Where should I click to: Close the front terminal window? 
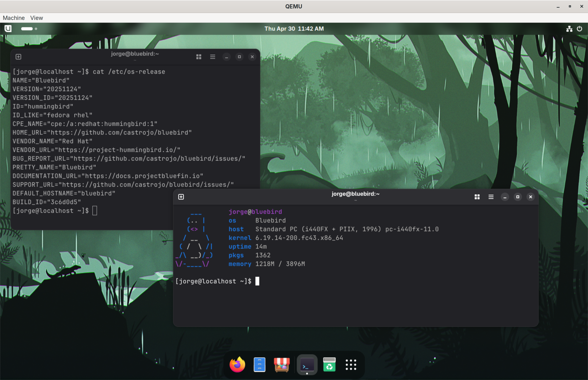530,197
